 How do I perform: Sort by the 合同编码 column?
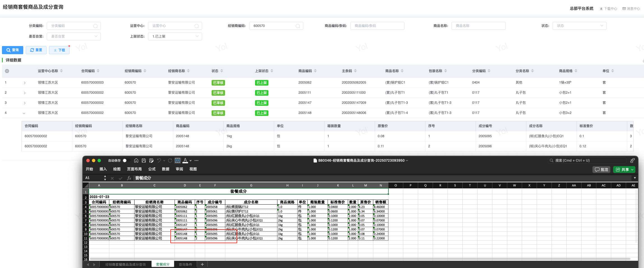click(x=98, y=71)
